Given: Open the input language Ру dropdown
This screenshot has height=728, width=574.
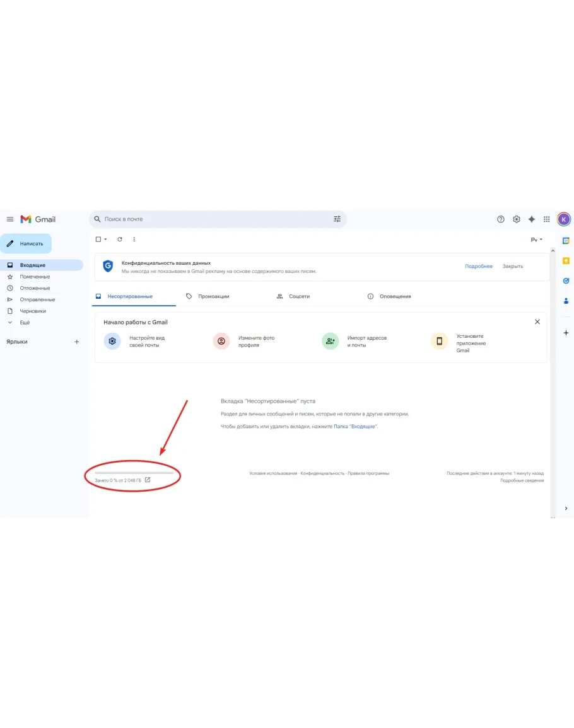Looking at the screenshot, I should pos(536,240).
